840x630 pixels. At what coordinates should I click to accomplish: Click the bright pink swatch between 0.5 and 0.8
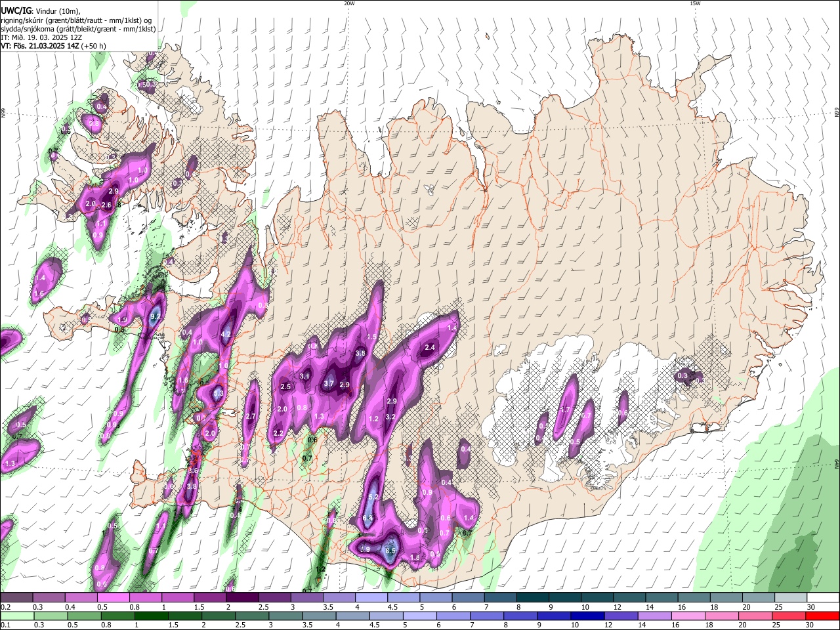114,598
